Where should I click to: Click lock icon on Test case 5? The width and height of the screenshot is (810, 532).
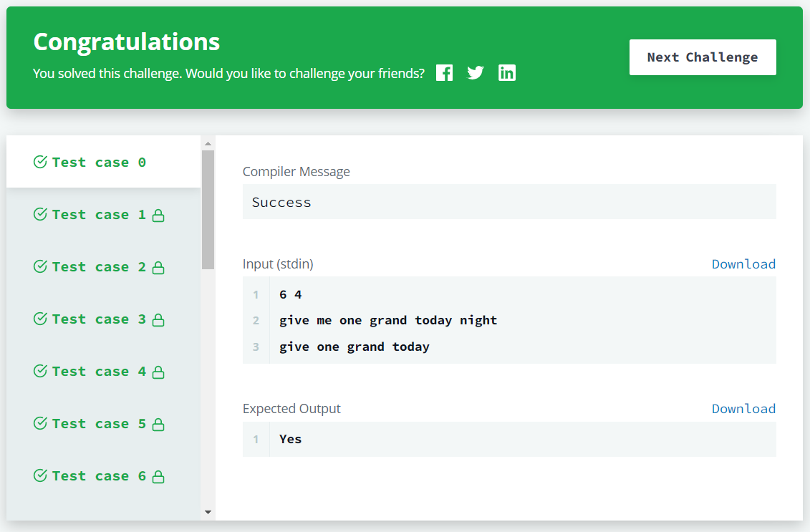click(158, 424)
